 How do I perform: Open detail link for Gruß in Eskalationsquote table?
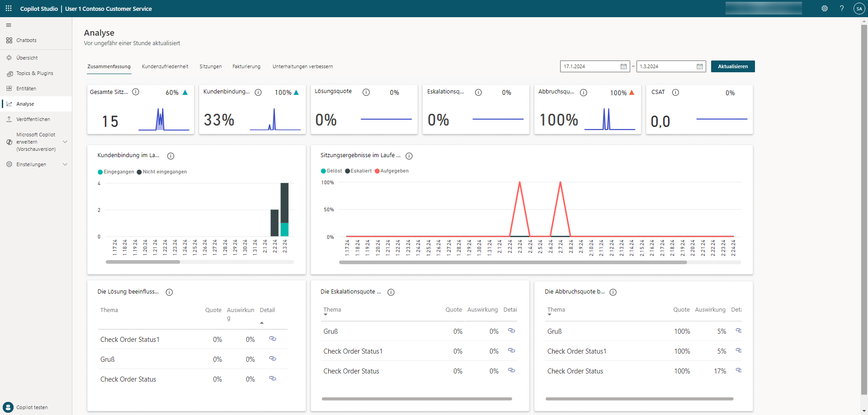click(512, 331)
